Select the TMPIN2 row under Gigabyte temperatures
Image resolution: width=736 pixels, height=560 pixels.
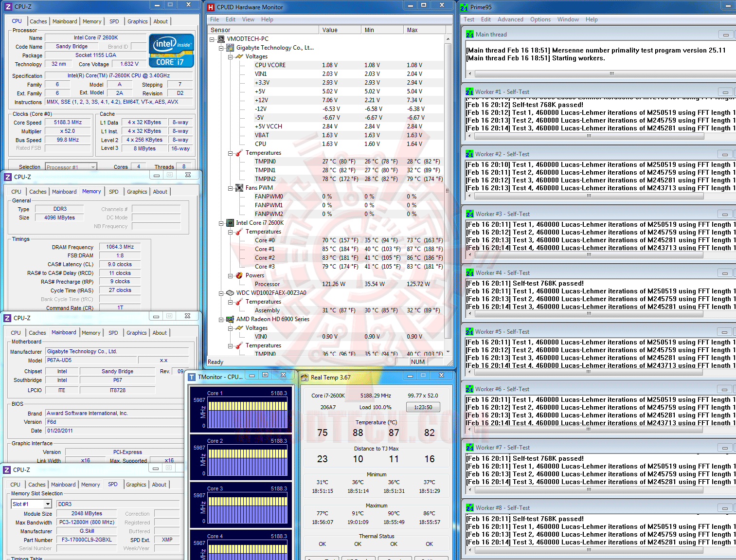click(x=326, y=179)
